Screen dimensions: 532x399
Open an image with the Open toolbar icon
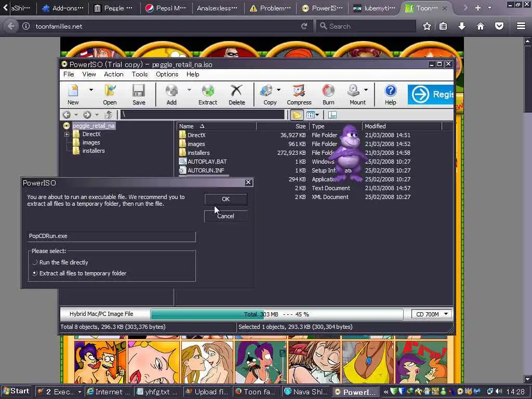110,95
